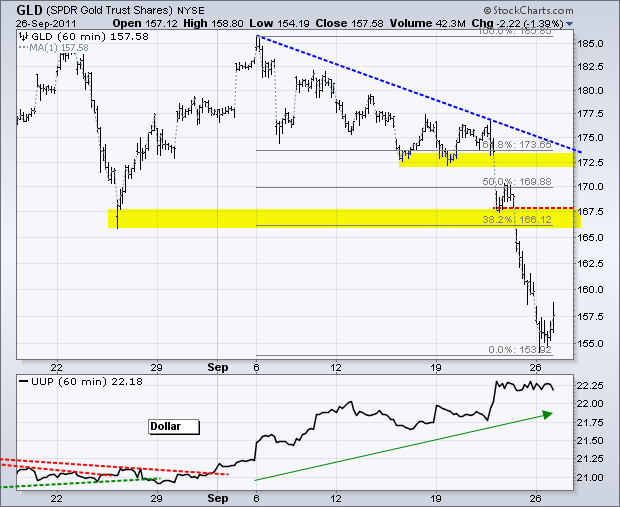Click the 180.0 price axis label
The width and height of the screenshot is (620, 507).
pos(590,91)
